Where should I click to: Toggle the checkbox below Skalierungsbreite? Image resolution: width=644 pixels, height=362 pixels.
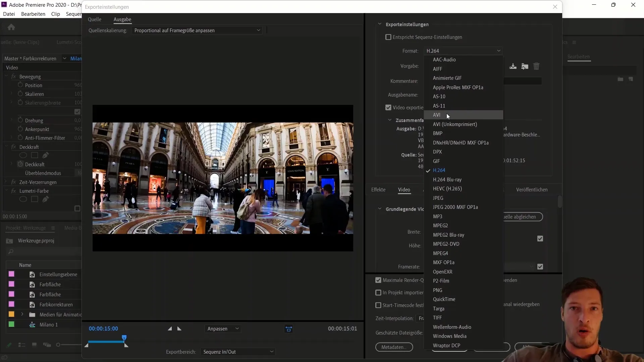point(77,112)
